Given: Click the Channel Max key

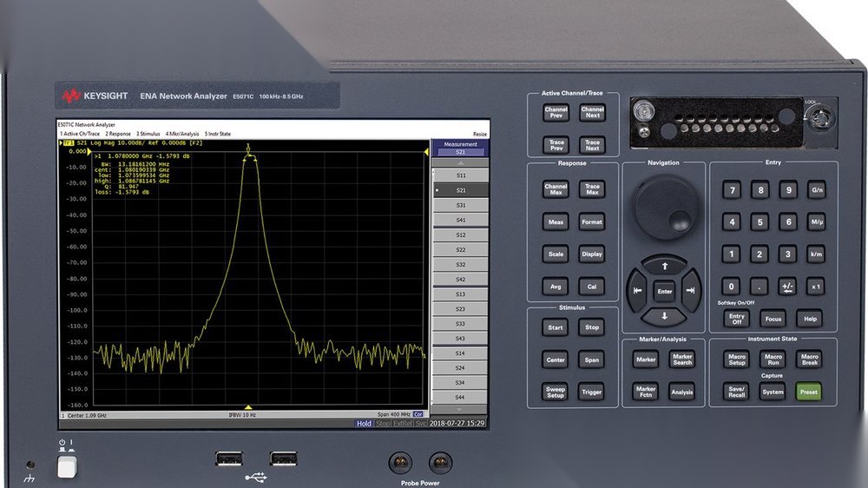Looking at the screenshot, I should coord(556,189).
